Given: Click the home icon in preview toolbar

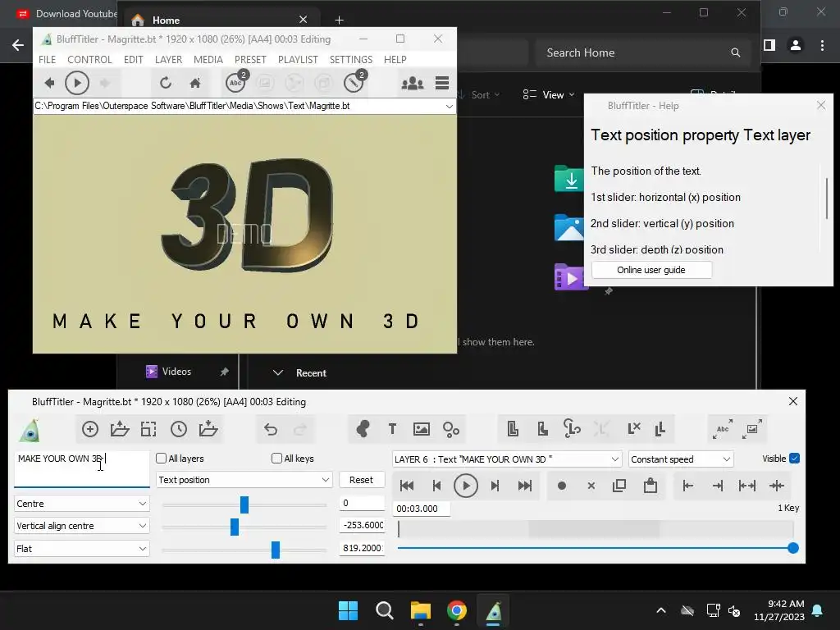Looking at the screenshot, I should coord(195,83).
